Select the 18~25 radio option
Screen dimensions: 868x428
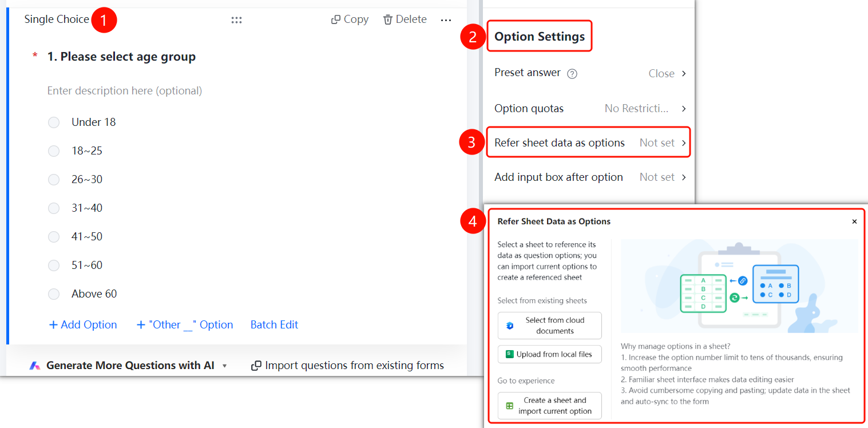coord(54,151)
